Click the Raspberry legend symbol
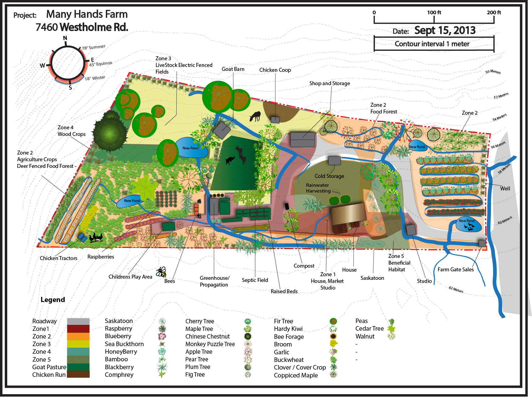 pyautogui.click(x=162, y=329)
